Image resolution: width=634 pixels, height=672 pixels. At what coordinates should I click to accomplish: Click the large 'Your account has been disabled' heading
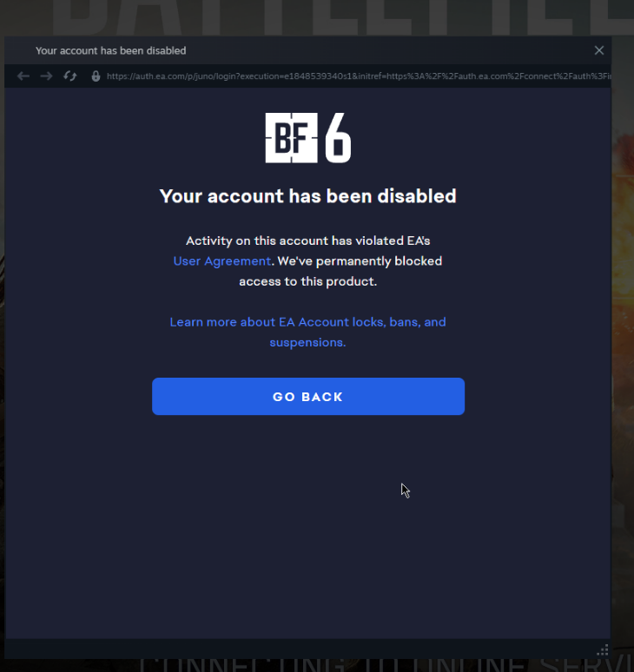pyautogui.click(x=307, y=196)
